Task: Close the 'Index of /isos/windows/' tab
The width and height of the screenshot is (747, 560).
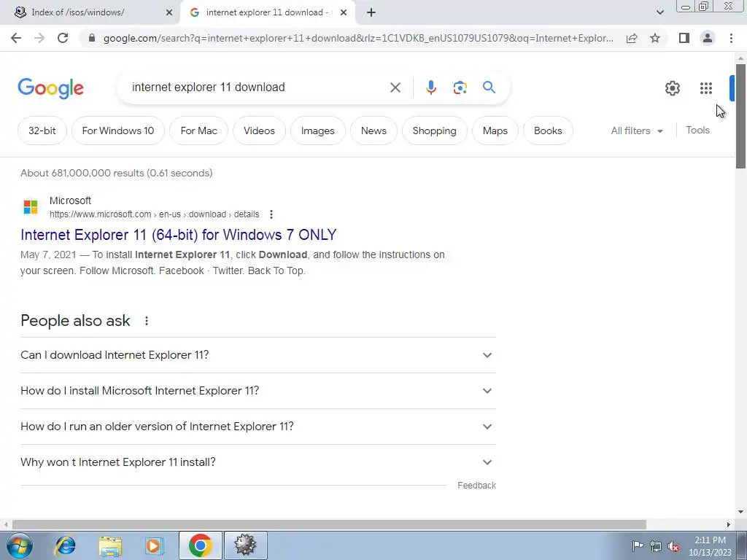Action: click(x=169, y=12)
